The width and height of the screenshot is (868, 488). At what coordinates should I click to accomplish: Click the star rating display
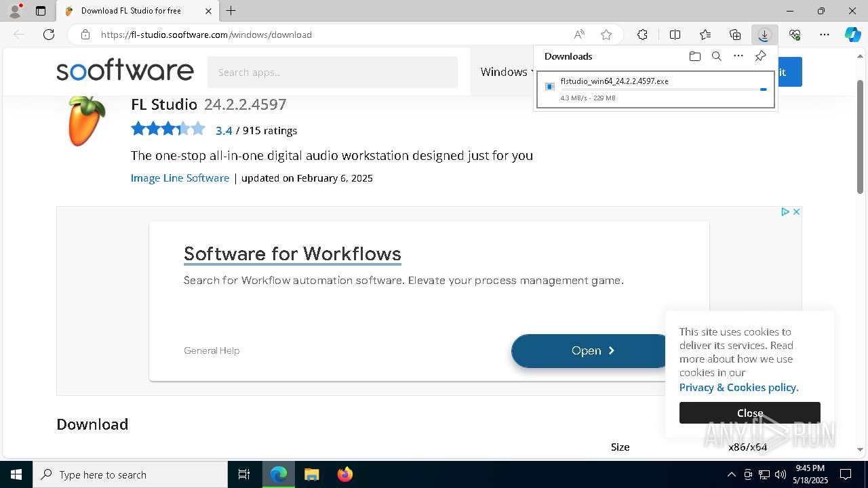[x=167, y=129]
